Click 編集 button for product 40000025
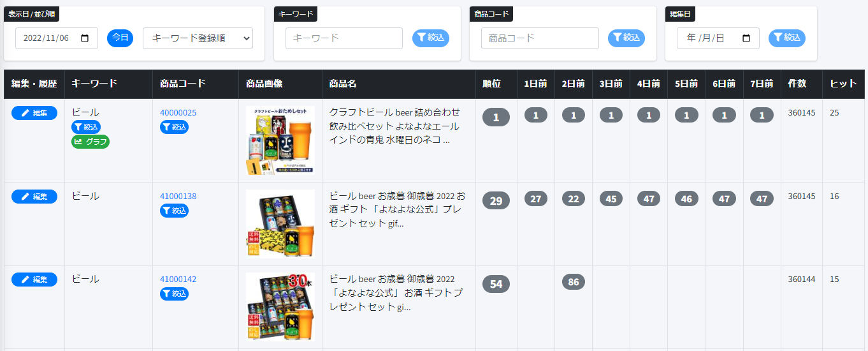The image size is (868, 351). pos(34,113)
